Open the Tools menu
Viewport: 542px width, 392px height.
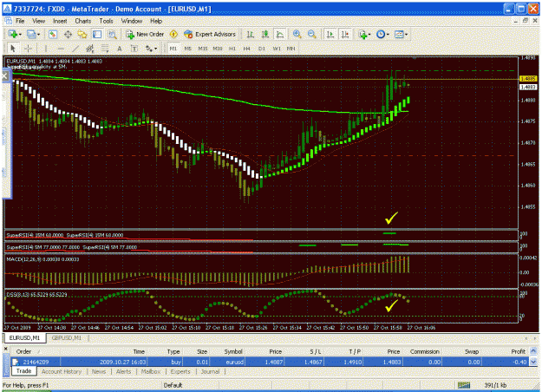(x=106, y=21)
